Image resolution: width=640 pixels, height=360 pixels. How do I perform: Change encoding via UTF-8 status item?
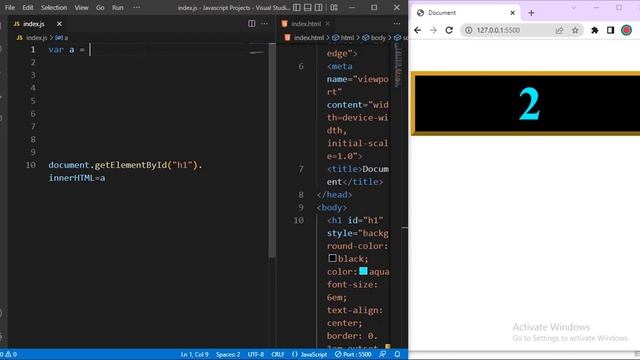pyautogui.click(x=256, y=354)
